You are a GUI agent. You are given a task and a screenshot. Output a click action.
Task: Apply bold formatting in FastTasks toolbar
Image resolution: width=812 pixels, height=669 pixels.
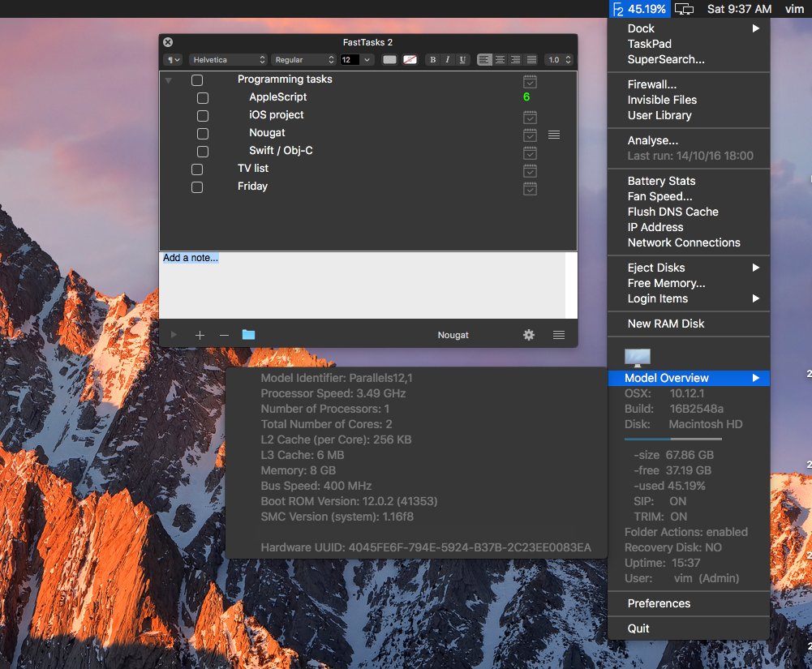[x=433, y=59]
